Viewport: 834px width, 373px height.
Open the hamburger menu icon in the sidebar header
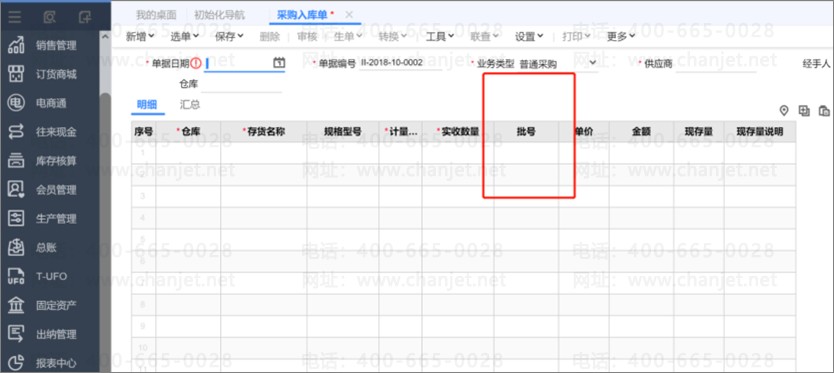(15, 17)
